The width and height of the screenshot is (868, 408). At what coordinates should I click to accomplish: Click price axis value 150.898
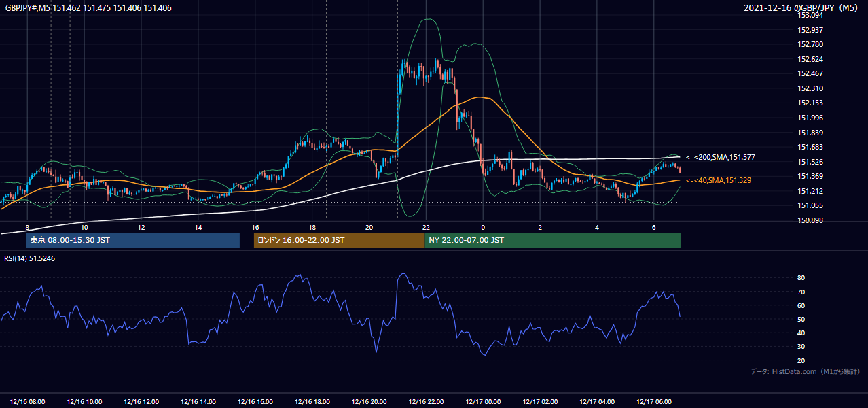tap(810, 220)
